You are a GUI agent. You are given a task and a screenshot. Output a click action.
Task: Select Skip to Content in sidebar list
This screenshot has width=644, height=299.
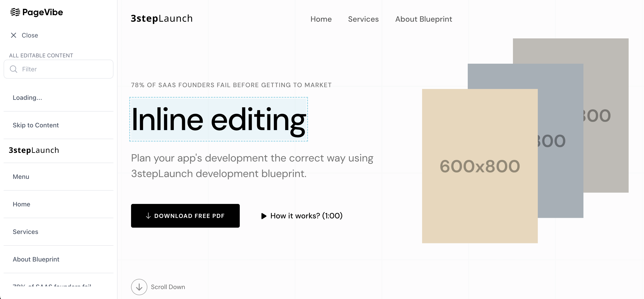pyautogui.click(x=36, y=125)
